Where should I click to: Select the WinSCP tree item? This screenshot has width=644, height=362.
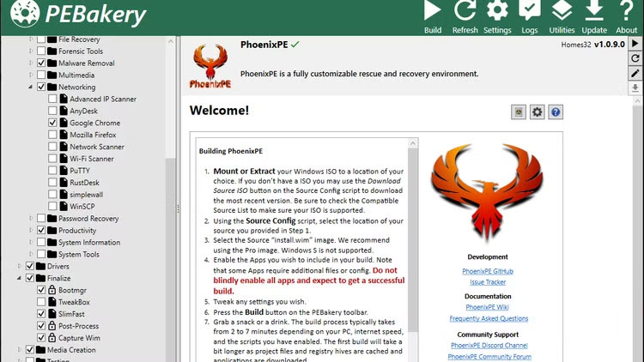click(x=82, y=207)
